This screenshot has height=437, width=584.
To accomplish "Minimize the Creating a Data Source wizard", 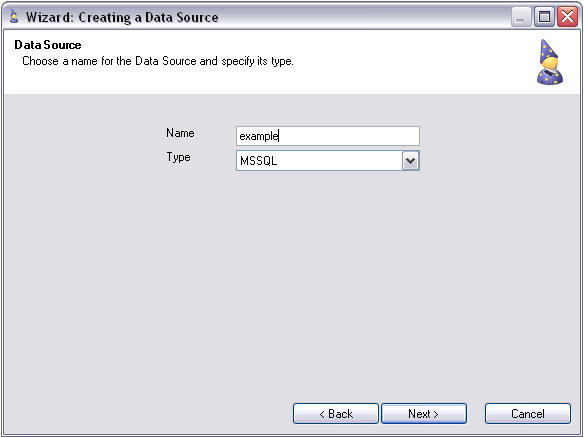I will 521,17.
